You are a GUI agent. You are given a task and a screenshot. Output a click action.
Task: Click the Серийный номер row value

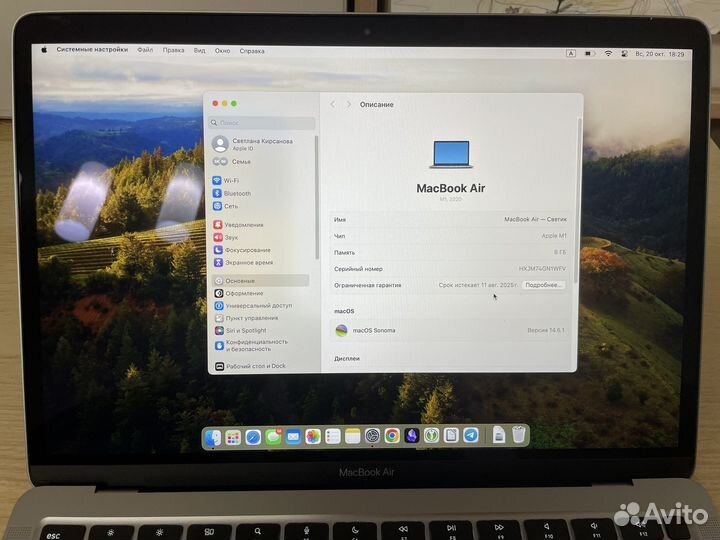[542, 269]
